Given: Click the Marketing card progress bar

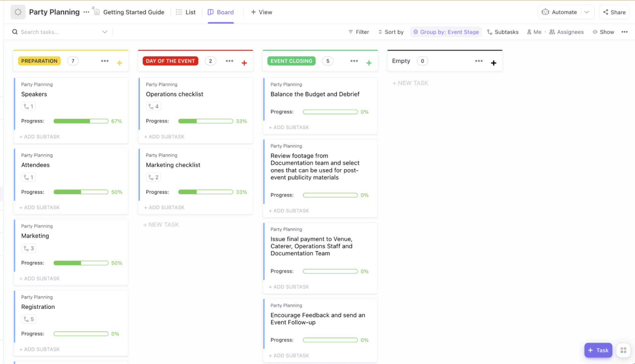Looking at the screenshot, I should (x=81, y=263).
